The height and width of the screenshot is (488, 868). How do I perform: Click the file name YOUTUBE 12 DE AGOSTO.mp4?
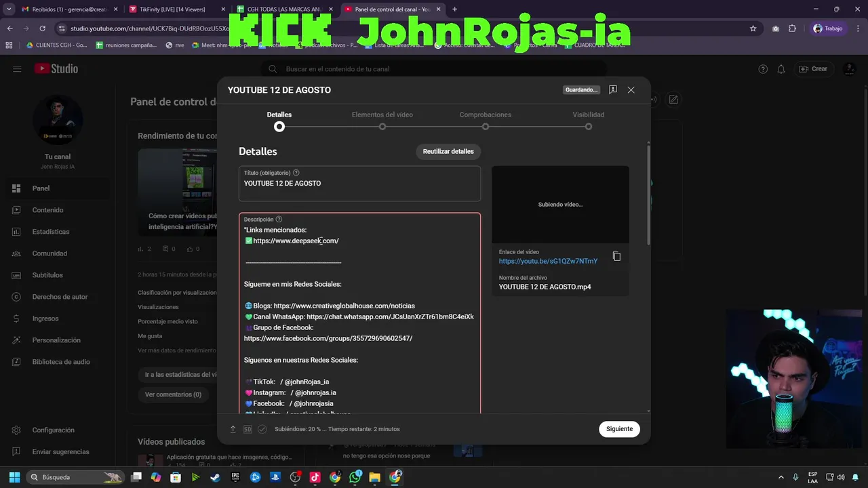click(x=545, y=287)
